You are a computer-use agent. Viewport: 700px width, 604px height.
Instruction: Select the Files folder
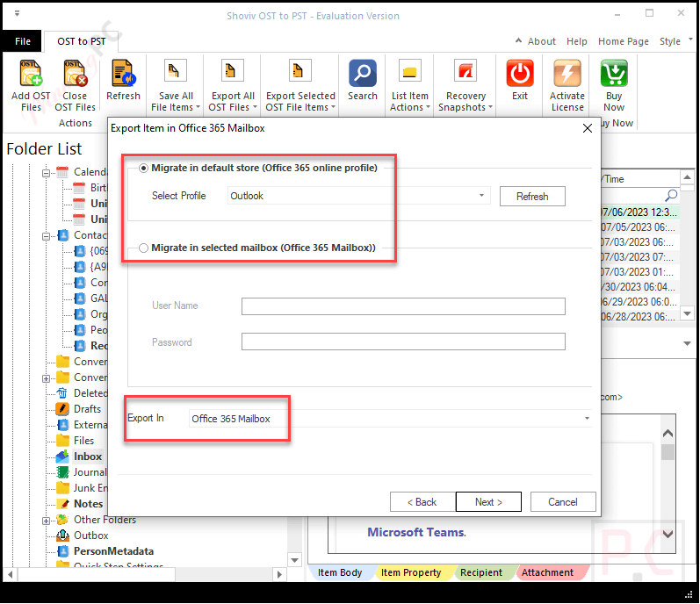coord(84,441)
